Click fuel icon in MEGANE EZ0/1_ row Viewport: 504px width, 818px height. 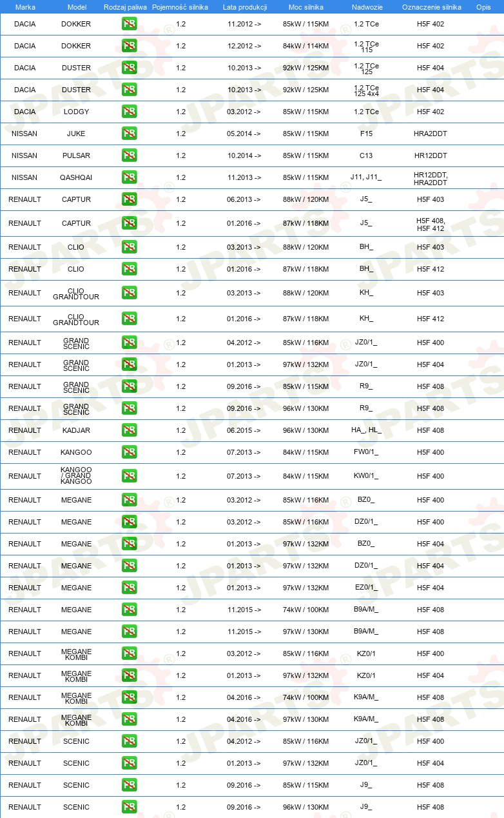point(129,588)
